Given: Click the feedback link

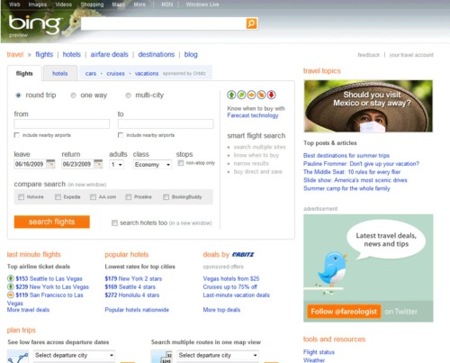Looking at the screenshot, I should [x=369, y=55].
